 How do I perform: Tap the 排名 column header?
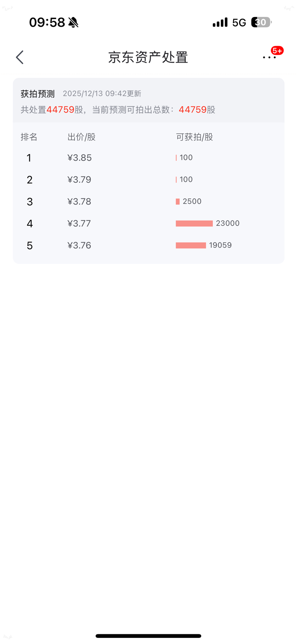[x=29, y=137]
